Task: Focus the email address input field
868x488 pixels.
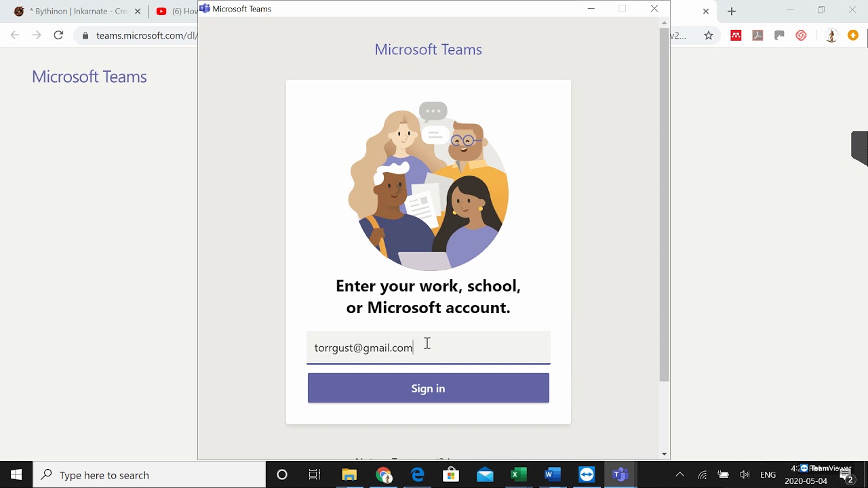Action: (x=428, y=348)
